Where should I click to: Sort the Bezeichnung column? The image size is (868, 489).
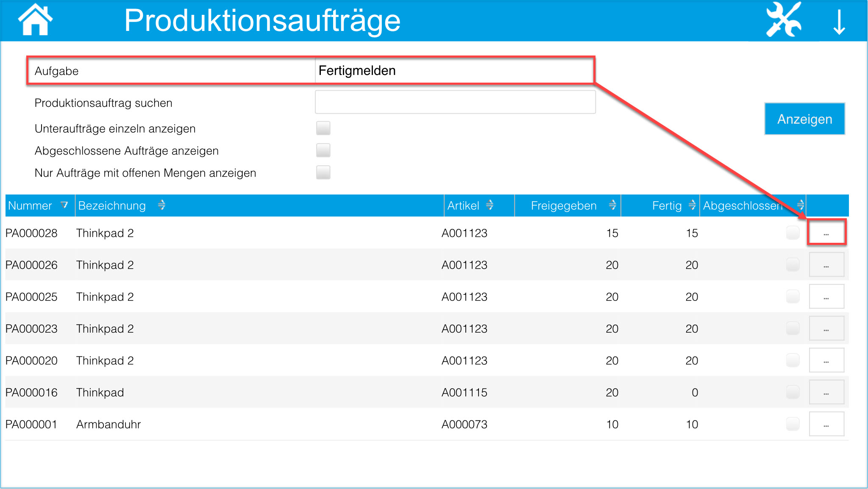pyautogui.click(x=161, y=205)
